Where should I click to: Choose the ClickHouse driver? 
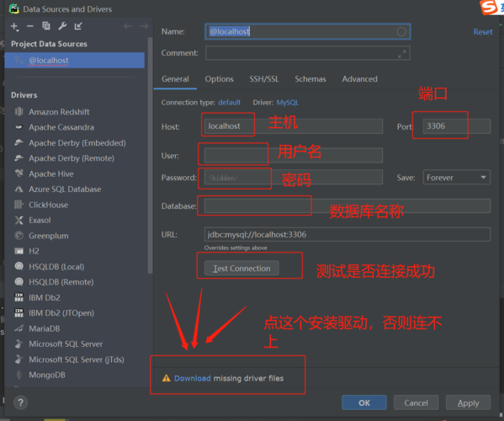point(49,205)
